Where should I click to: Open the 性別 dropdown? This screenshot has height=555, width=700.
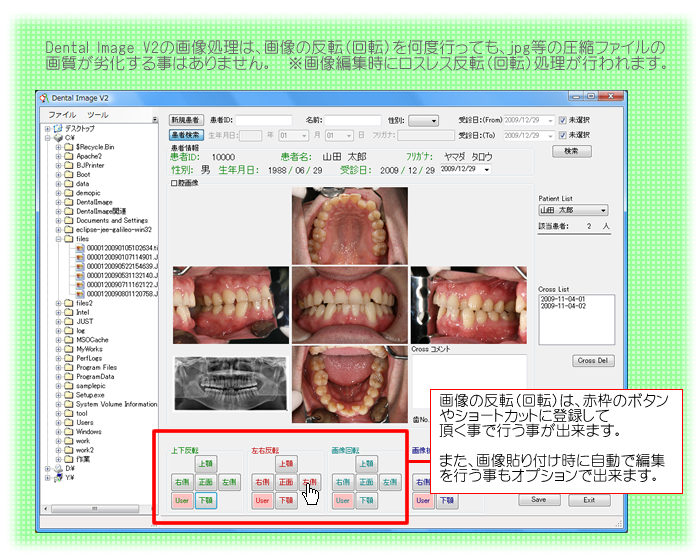point(424,121)
